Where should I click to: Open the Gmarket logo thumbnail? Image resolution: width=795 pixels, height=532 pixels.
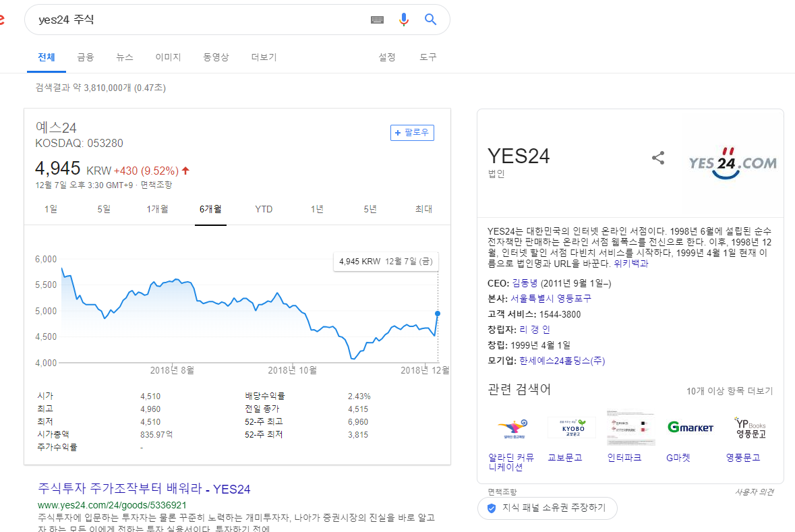(690, 427)
